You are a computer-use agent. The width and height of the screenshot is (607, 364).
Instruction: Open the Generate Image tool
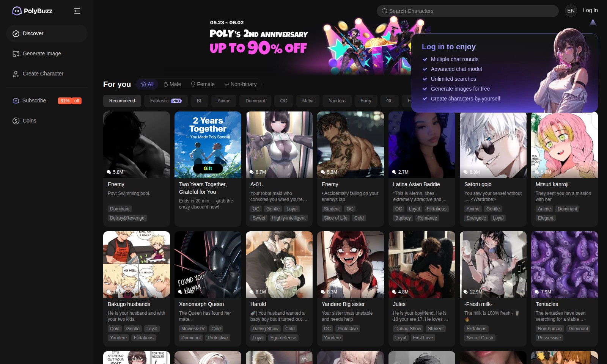[42, 53]
